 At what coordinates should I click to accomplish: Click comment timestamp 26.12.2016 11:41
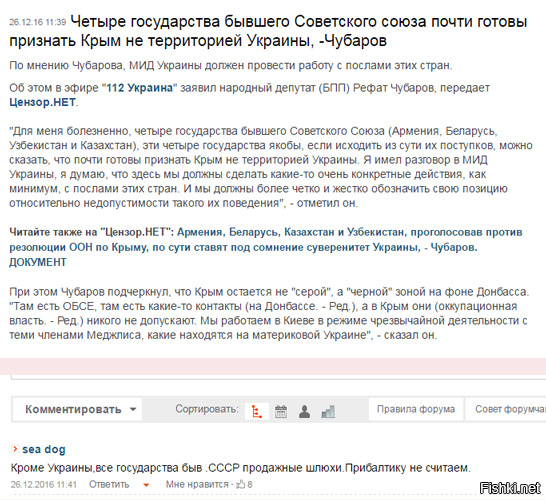(x=44, y=484)
